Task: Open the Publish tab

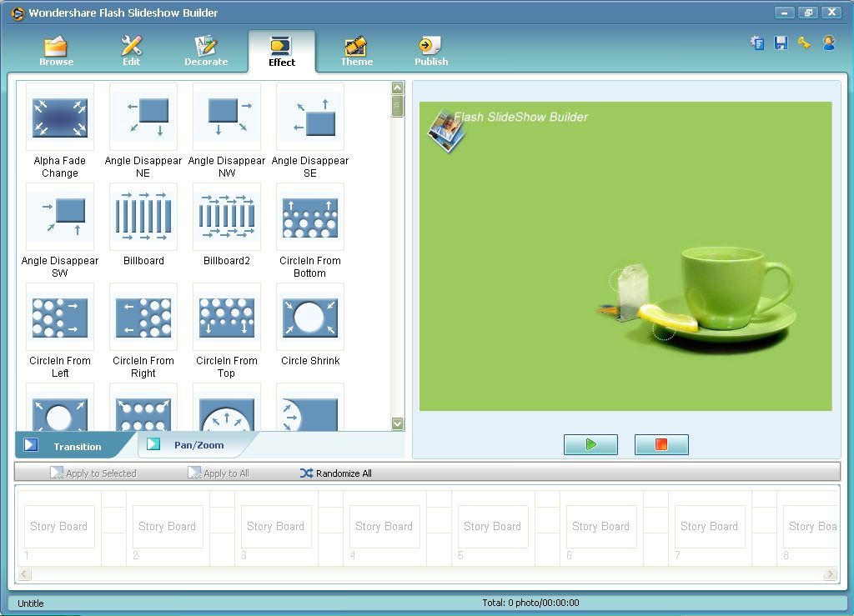Action: click(x=431, y=51)
